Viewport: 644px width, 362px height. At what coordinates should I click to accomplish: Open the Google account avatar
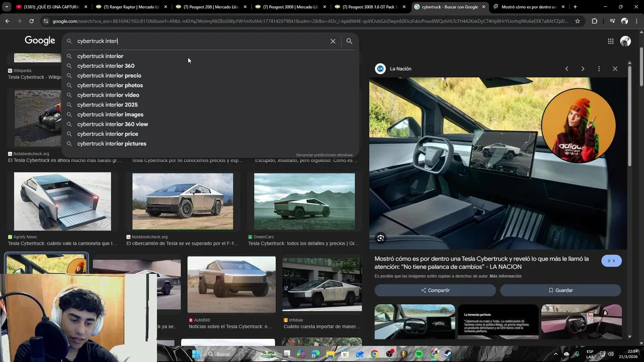(625, 41)
